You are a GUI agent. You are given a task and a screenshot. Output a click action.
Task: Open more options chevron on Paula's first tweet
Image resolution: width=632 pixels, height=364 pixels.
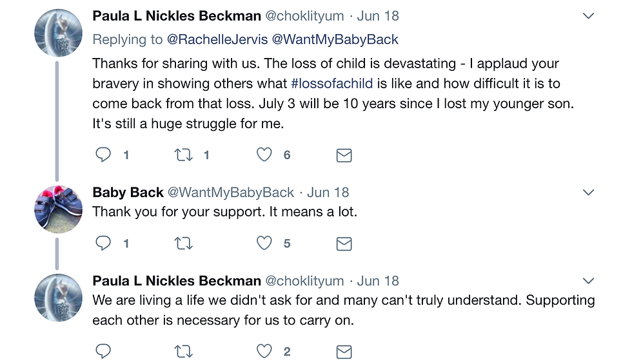click(588, 16)
